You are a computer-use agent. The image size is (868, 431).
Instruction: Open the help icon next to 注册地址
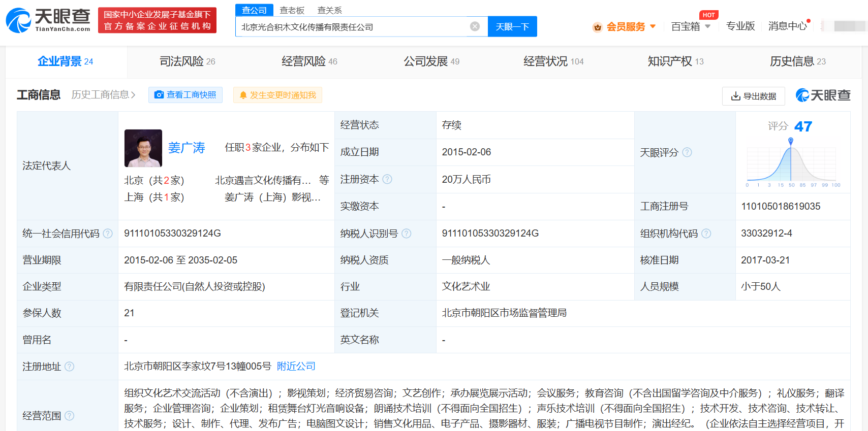(x=70, y=367)
